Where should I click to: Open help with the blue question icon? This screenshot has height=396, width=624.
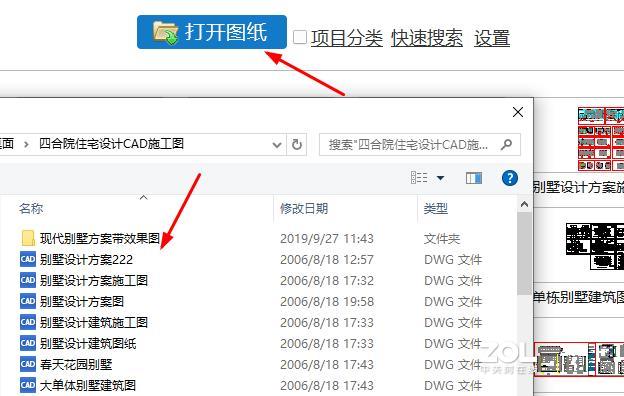pos(510,178)
